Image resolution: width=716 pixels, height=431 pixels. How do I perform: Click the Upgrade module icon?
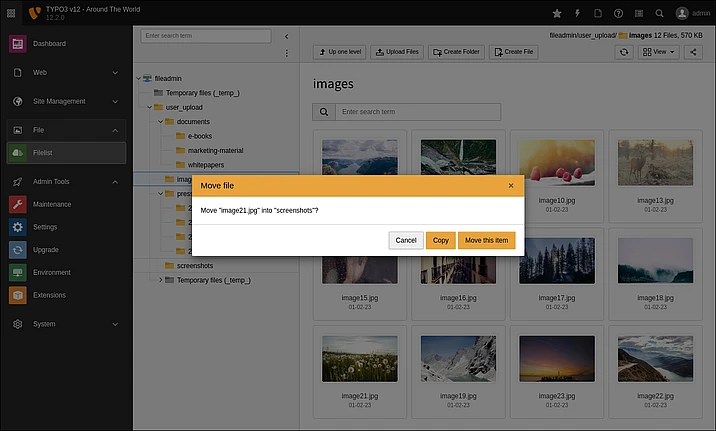(x=17, y=249)
